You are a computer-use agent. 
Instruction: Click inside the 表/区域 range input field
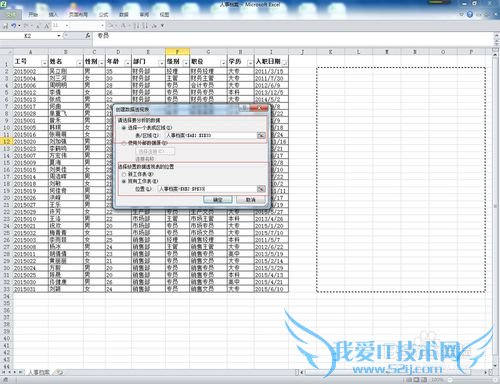(x=211, y=135)
